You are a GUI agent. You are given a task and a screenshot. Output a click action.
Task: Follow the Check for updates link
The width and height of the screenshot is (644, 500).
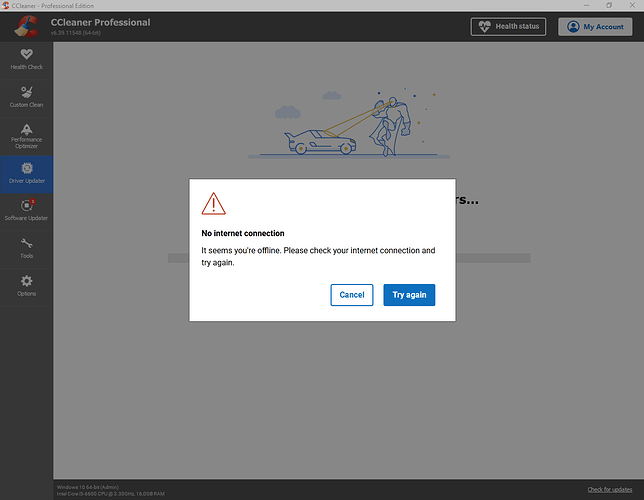click(609, 489)
